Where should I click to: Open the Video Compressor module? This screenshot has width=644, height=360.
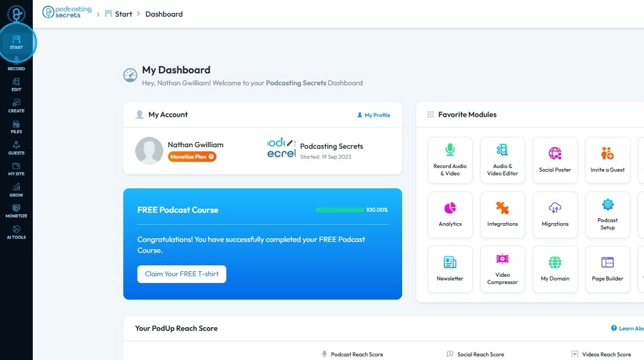click(503, 269)
